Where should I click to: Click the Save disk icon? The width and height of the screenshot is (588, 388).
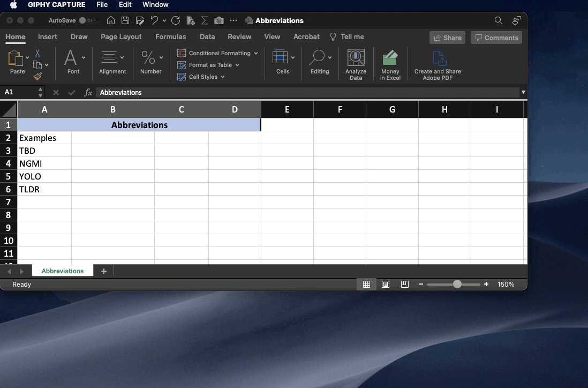[125, 20]
